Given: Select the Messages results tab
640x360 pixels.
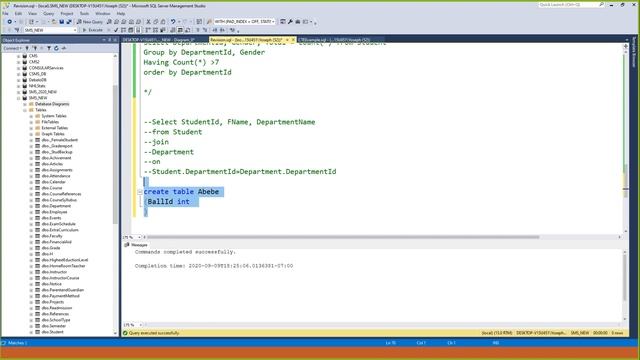Looking at the screenshot, I should 136,245.
